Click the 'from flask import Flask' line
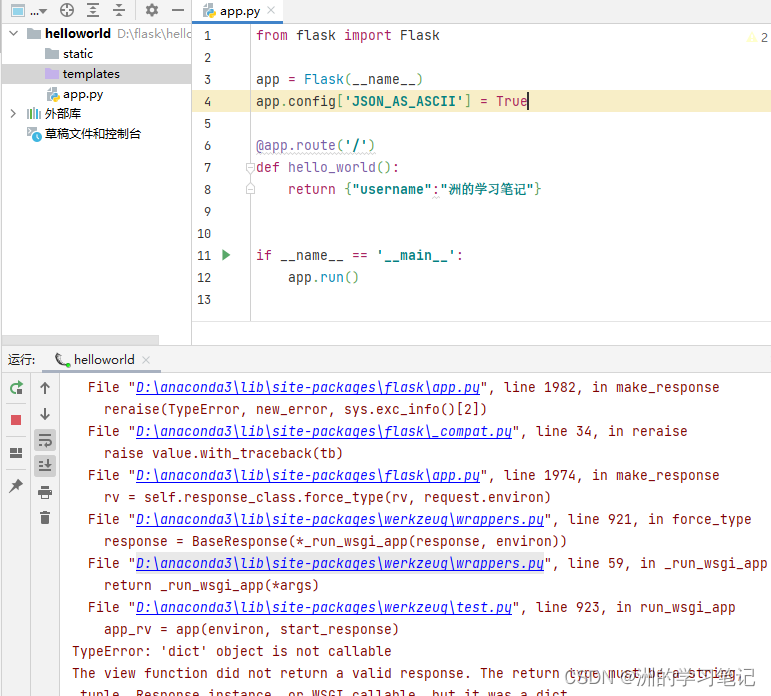 pos(348,35)
